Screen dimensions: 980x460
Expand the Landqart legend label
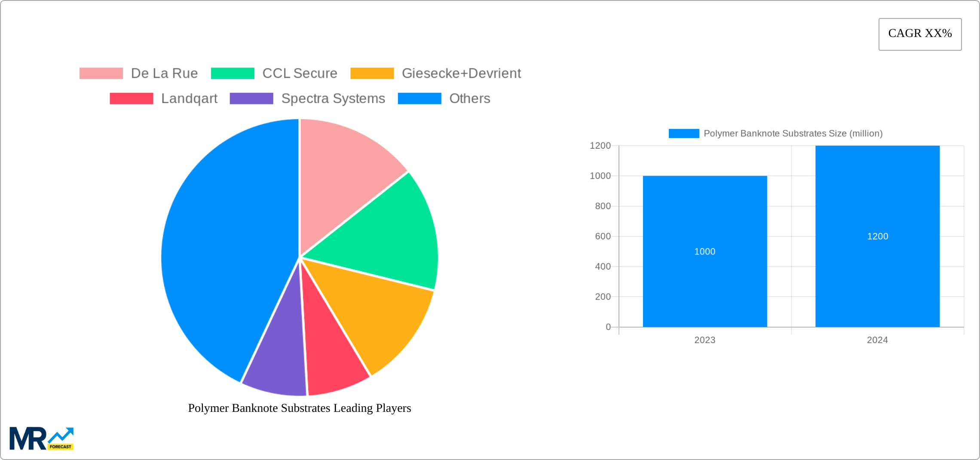tap(189, 98)
